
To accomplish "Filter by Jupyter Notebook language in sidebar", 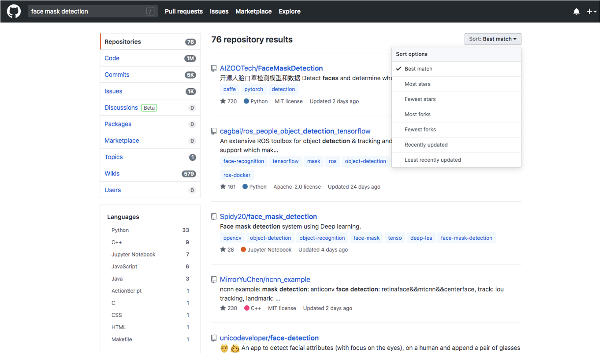I will (x=150, y=254).
